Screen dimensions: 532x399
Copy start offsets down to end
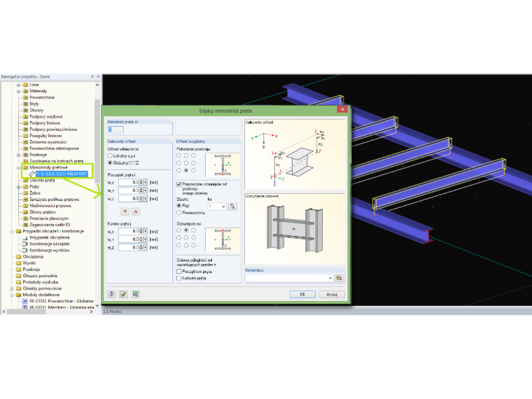click(x=125, y=211)
